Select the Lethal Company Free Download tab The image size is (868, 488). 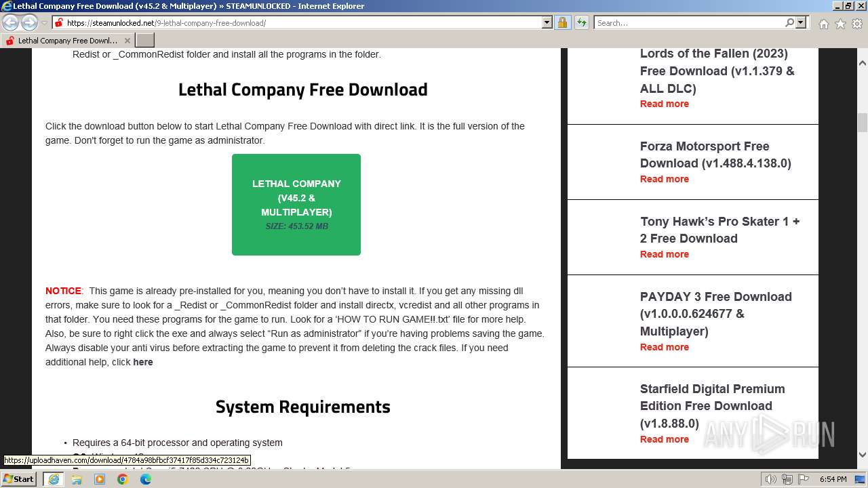[x=66, y=41]
